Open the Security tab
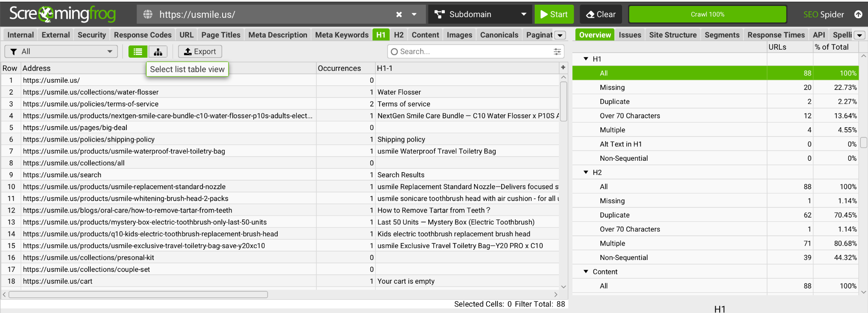Image resolution: width=868 pixels, height=313 pixels. pyautogui.click(x=92, y=35)
